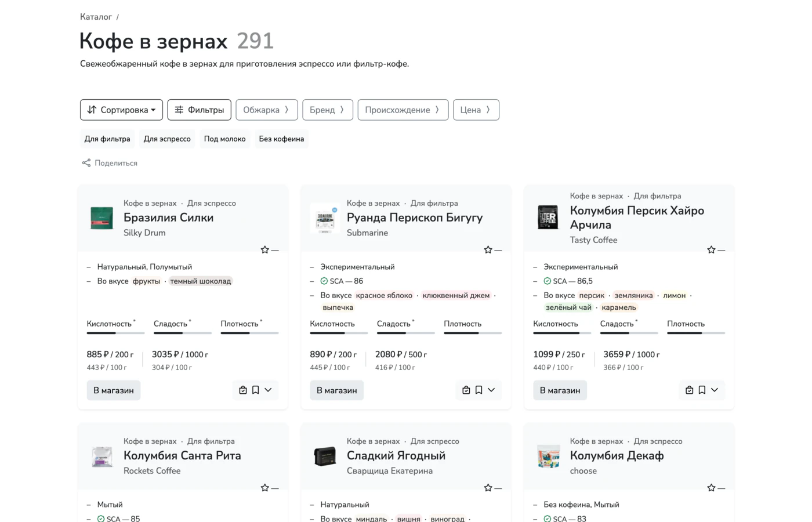Screen dimensions: 812x522
Task: Open the Колумбия Персик Хайро Арчила title
Action: 637,217
